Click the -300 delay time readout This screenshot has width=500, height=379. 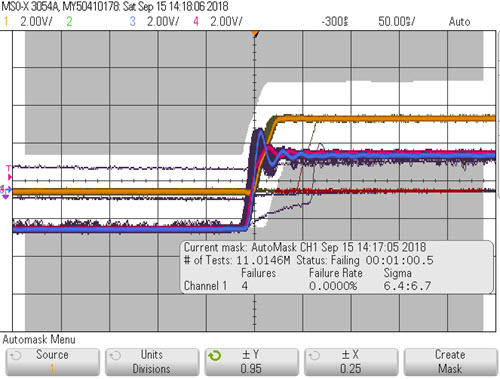coord(335,22)
